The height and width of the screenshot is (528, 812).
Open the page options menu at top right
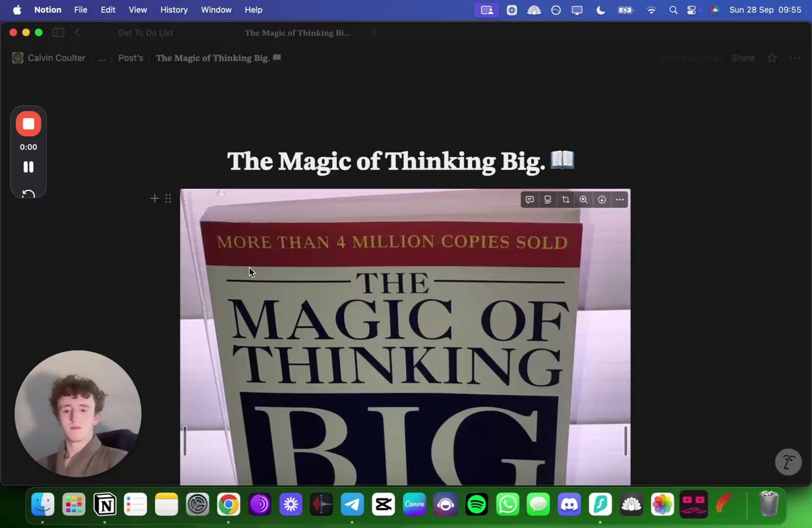[x=794, y=58]
